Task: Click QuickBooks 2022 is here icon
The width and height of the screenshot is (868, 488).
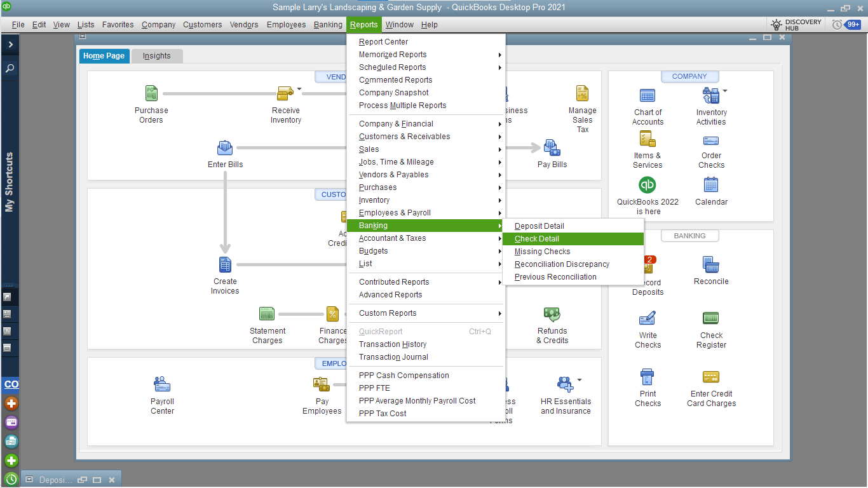Action: pyautogui.click(x=648, y=185)
